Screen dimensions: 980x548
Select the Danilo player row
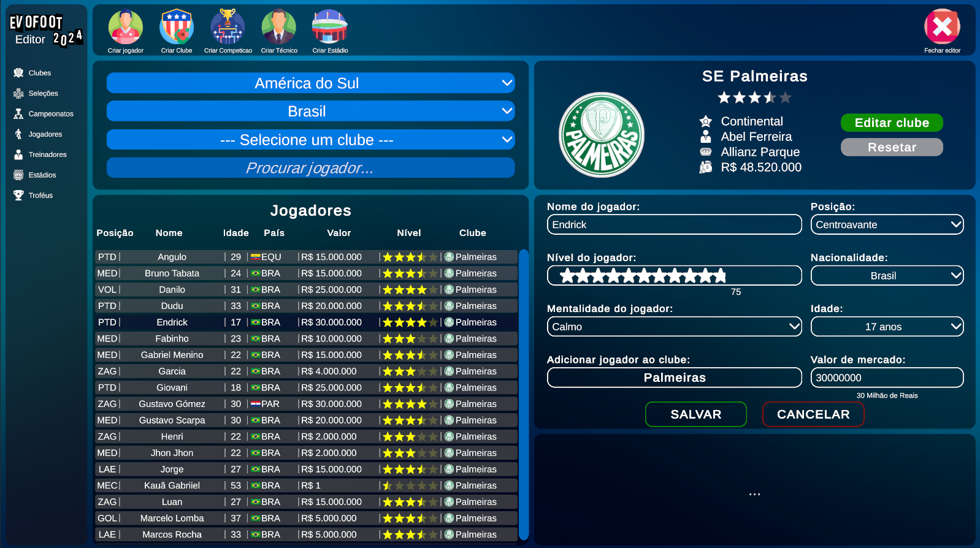[x=306, y=289]
